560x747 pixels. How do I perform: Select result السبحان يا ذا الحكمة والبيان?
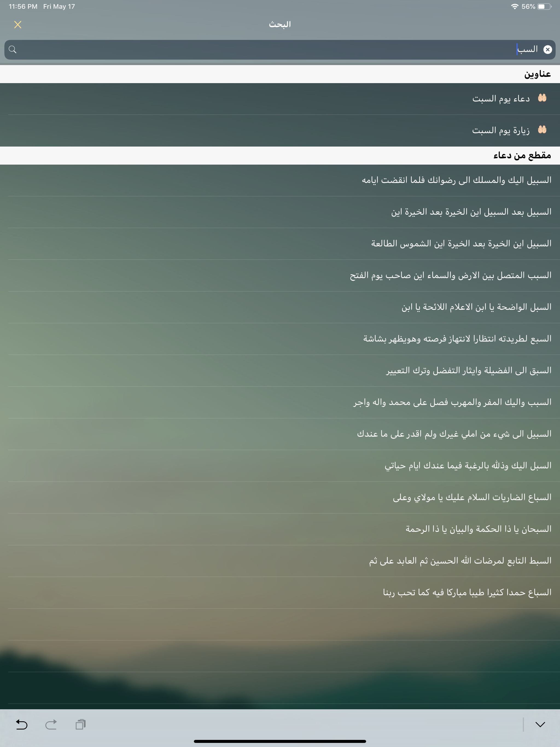[280, 530]
